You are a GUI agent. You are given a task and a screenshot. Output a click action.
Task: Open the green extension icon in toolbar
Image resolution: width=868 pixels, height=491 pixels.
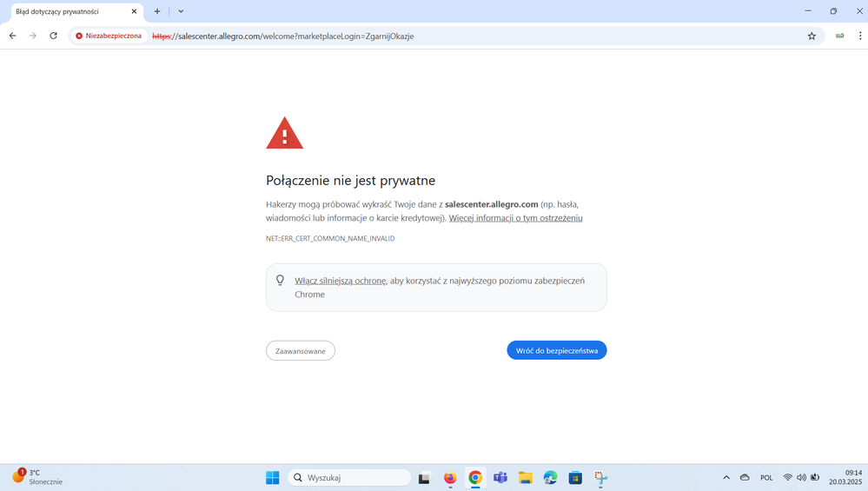coord(840,36)
